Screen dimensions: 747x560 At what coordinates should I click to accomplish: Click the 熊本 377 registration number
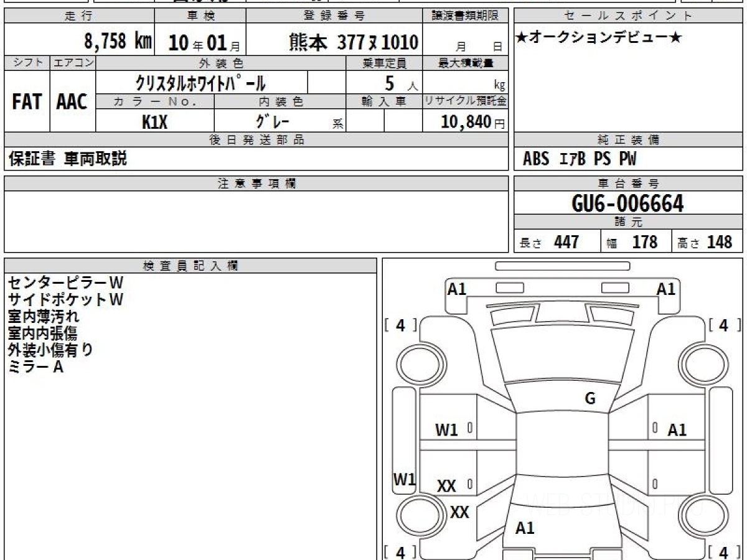[x=353, y=42]
